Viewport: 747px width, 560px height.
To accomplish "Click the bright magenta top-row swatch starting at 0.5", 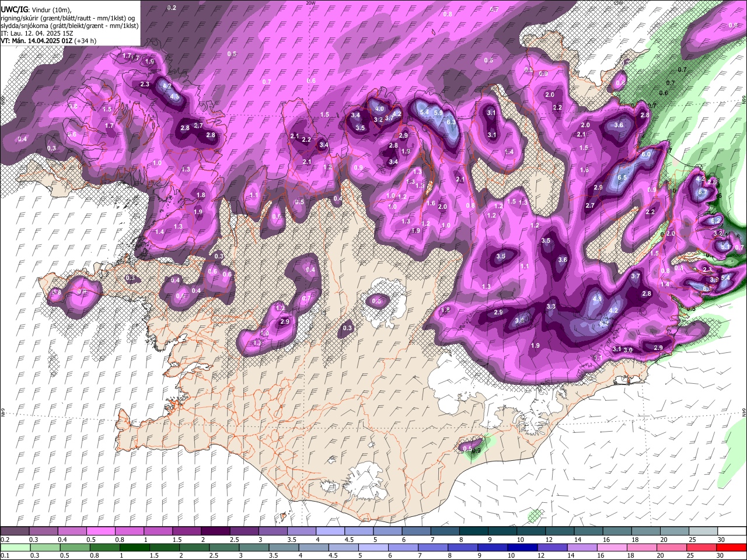I will (x=101, y=531).
